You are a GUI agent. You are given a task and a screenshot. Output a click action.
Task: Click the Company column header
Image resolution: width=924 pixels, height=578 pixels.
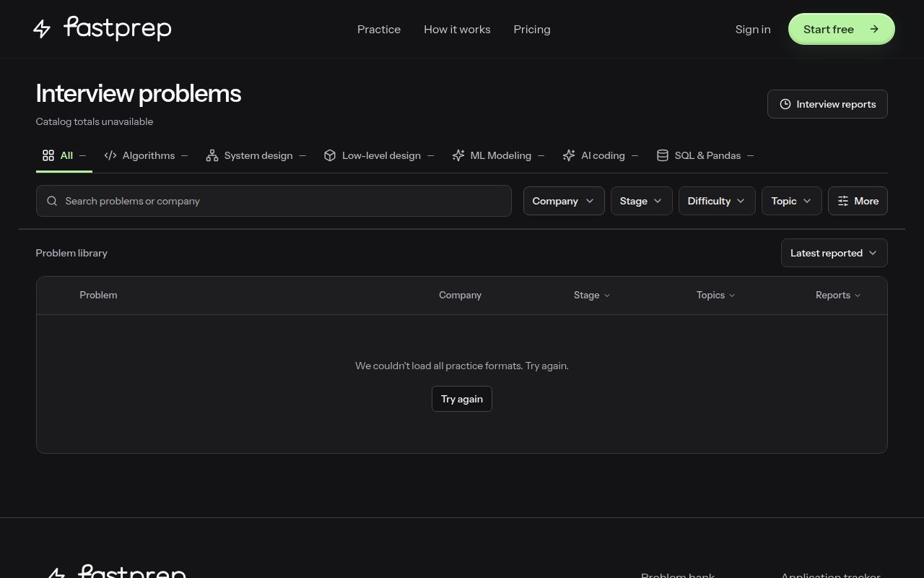click(x=460, y=295)
